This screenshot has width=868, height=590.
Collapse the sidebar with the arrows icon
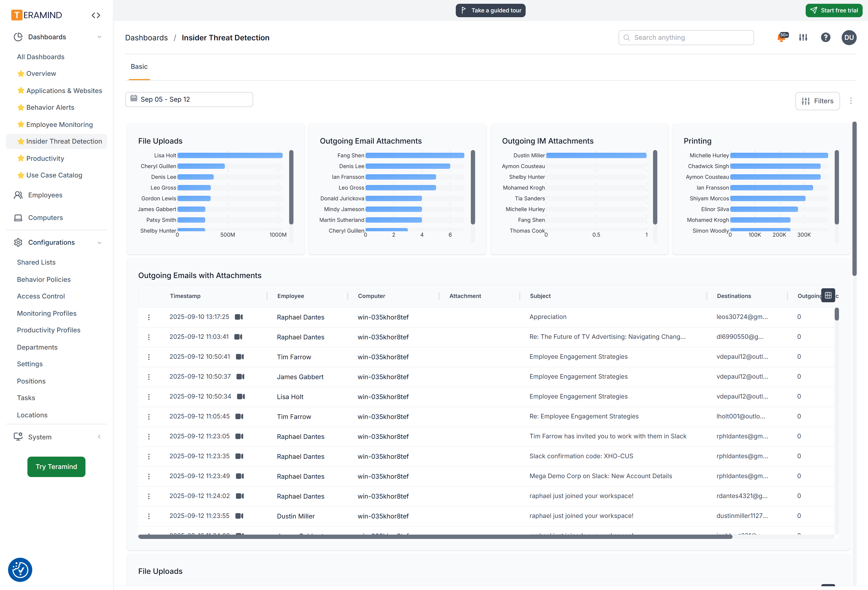(96, 15)
